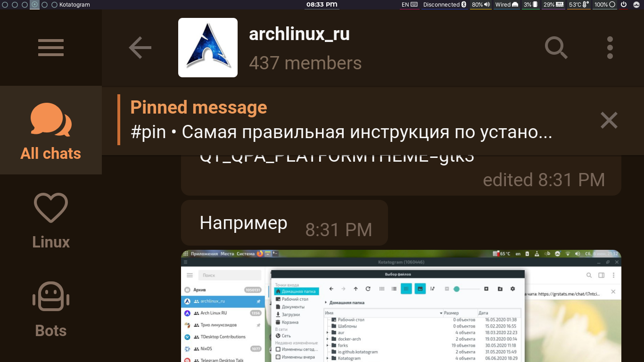Select the All chats folder
The width and height of the screenshot is (644, 362).
pyautogui.click(x=51, y=131)
